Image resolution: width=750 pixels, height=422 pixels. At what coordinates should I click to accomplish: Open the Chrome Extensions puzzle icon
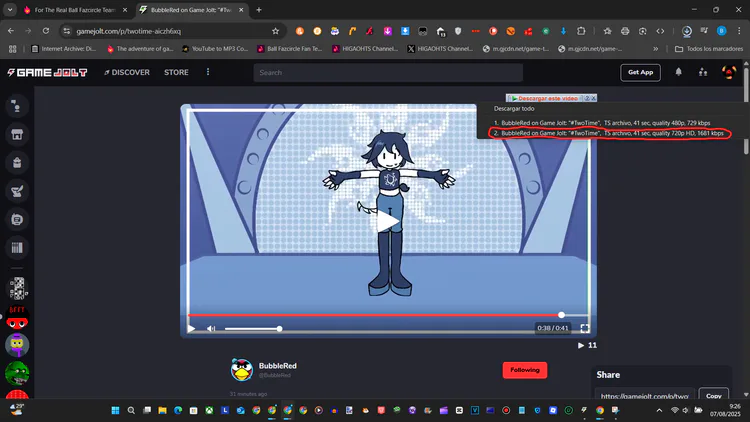(581, 31)
